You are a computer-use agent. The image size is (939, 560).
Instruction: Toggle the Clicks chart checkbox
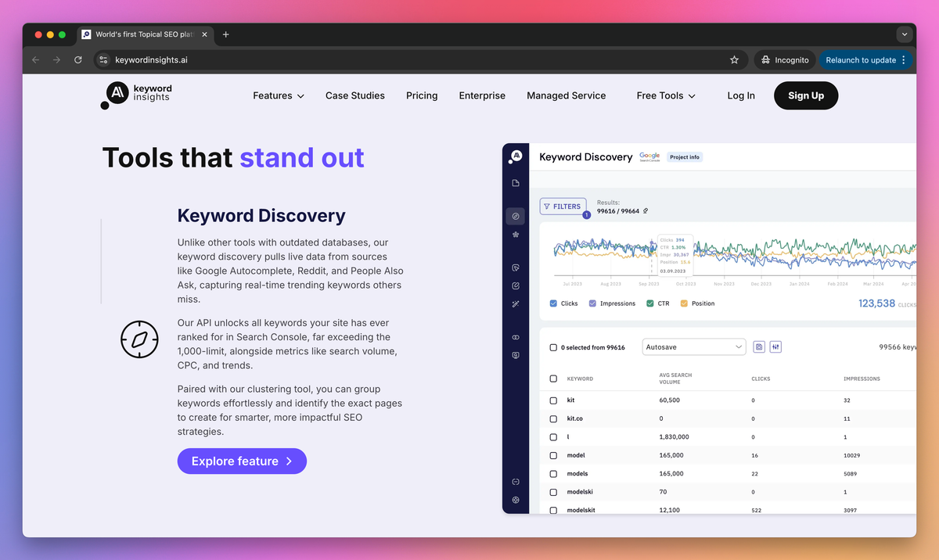[x=554, y=303]
